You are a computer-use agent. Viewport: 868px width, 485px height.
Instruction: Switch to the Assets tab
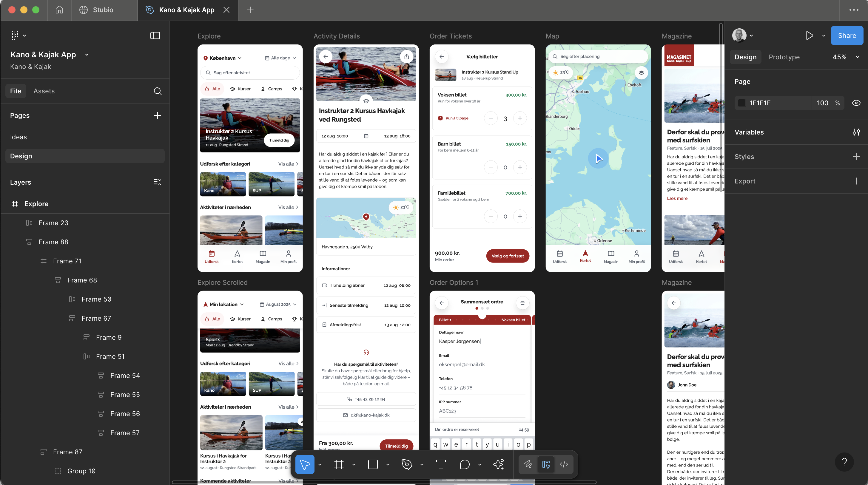pos(44,91)
